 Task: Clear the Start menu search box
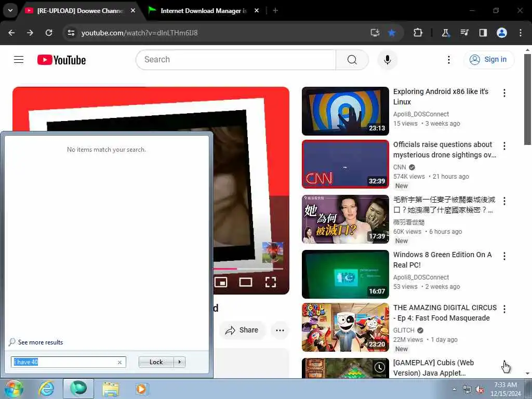[119, 362]
